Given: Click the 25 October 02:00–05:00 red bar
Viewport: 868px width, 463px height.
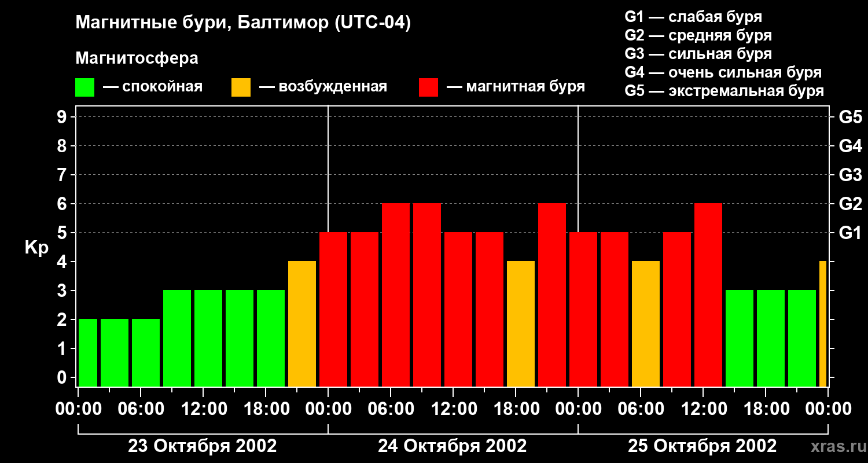Looking at the screenshot, I should click(615, 310).
